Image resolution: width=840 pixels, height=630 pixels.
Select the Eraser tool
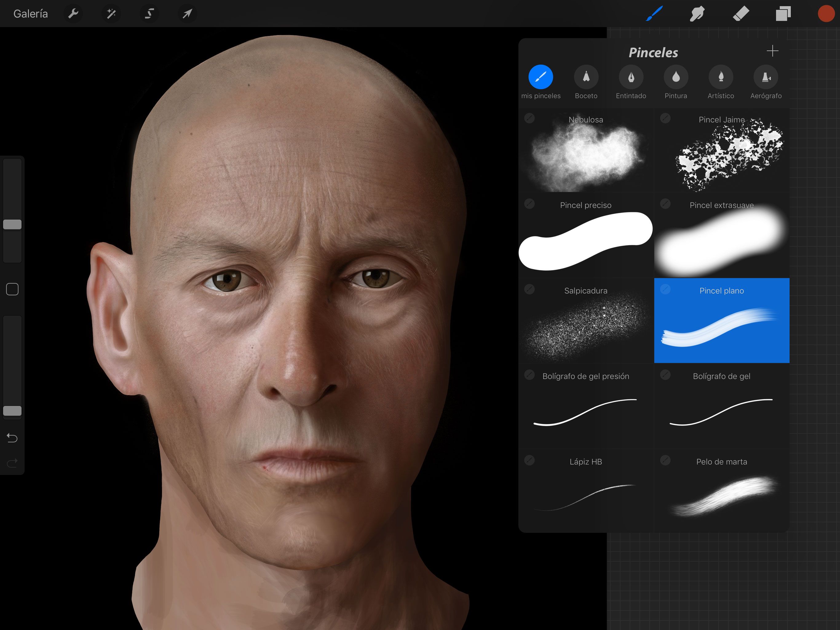[740, 14]
